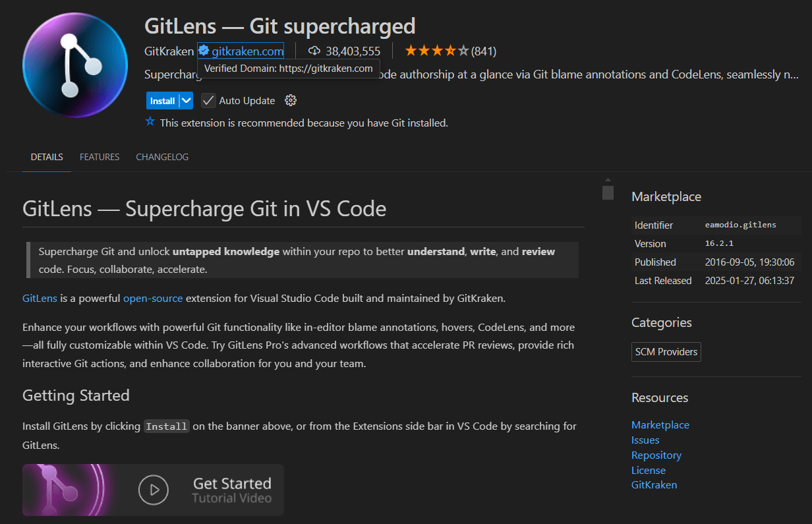
Task: Click the GitKraken publisher name in header
Action: pyautogui.click(x=169, y=51)
